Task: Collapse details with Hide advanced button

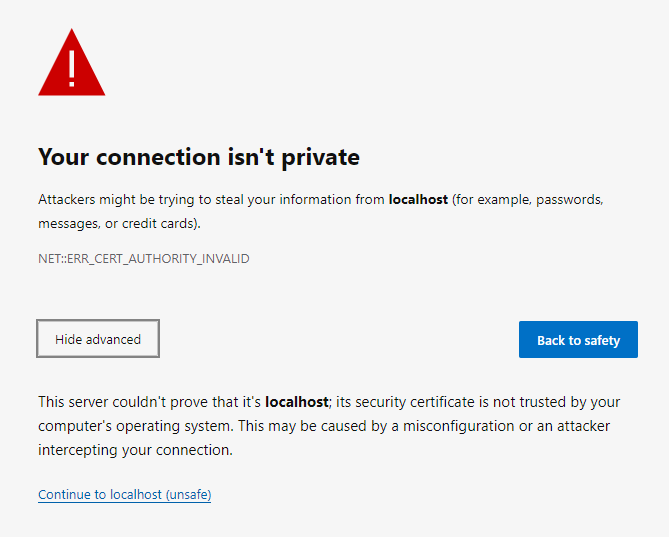Action: pos(98,339)
